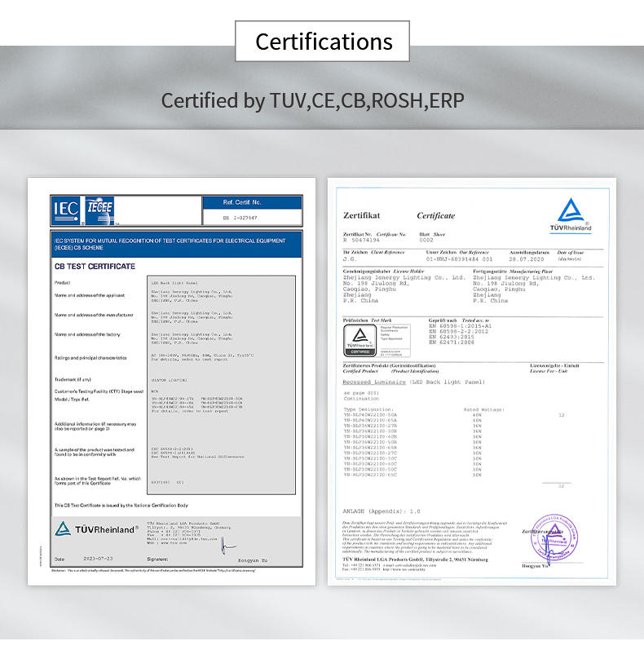Click the purple round stamp seal
The image size is (644, 672).
pyautogui.click(x=554, y=538)
